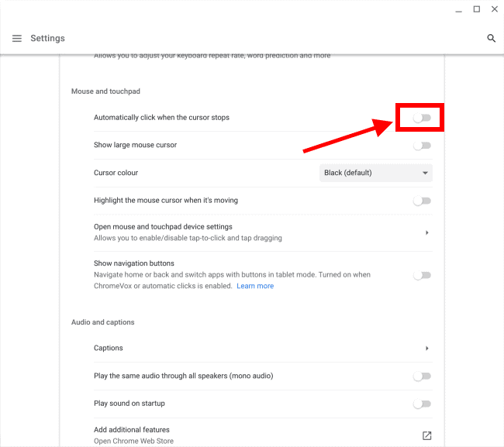Click the Learn more link

[x=255, y=286]
